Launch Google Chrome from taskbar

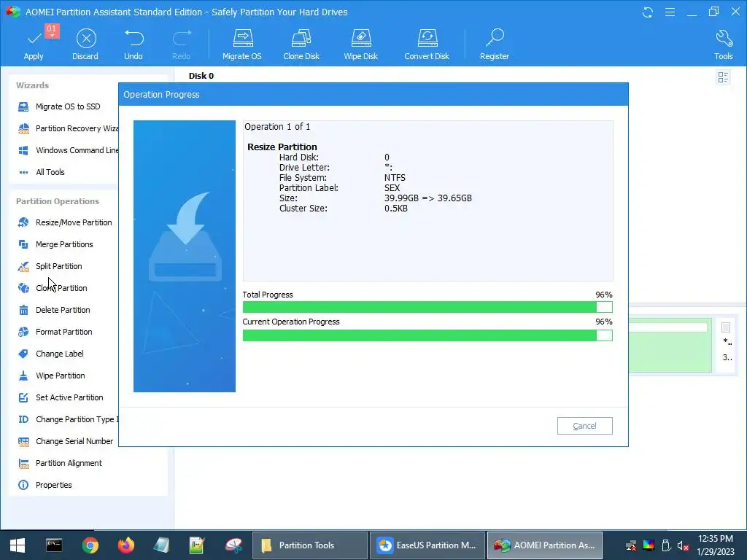click(90, 545)
